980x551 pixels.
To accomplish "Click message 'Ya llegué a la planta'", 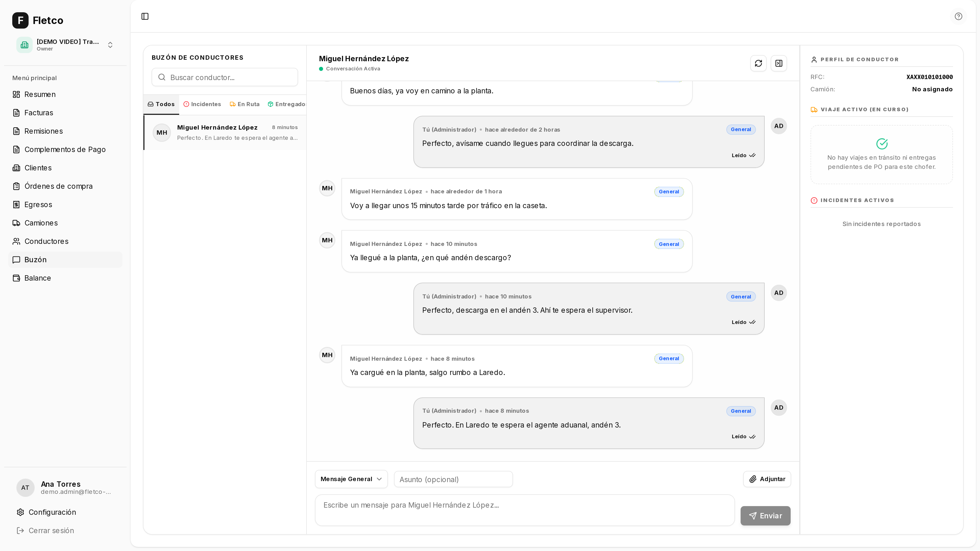I will tap(430, 258).
